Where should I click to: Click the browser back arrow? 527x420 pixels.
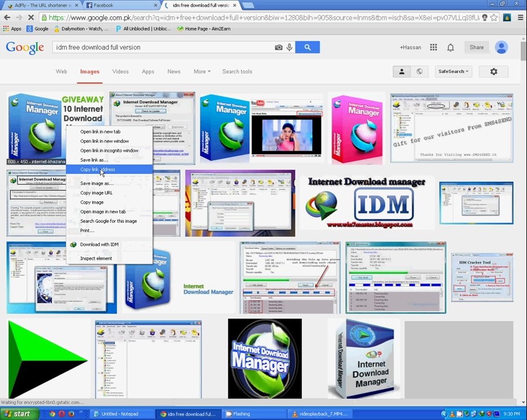point(7,17)
